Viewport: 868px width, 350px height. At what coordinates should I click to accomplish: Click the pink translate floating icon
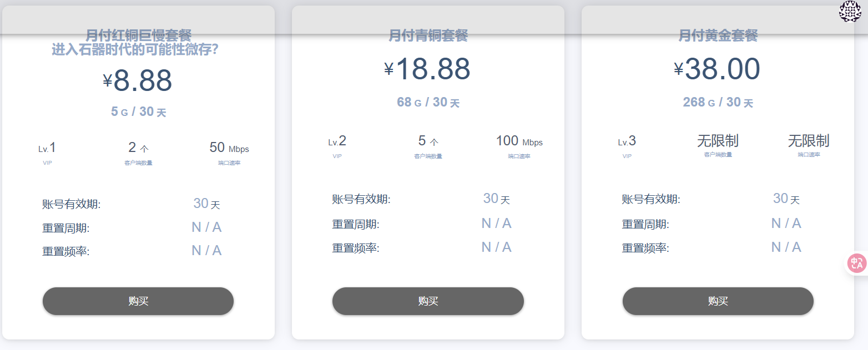[856, 263]
